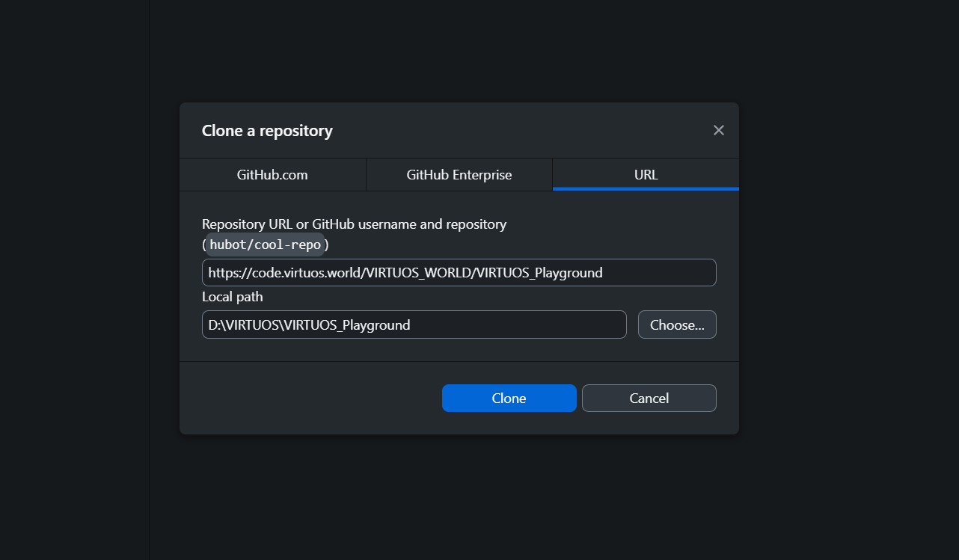This screenshot has height=560, width=959.
Task: Click the empty right end of the URL field
Action: tap(673, 273)
